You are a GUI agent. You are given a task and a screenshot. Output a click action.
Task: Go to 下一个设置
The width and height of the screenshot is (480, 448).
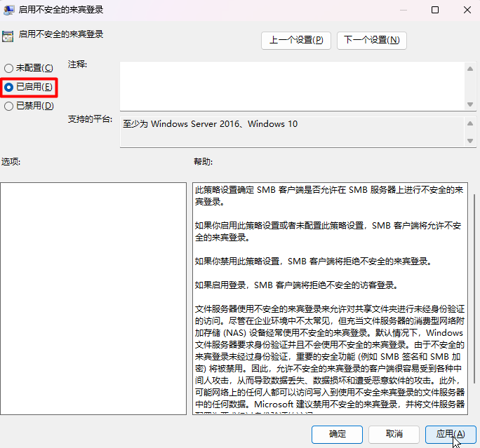pyautogui.click(x=371, y=40)
